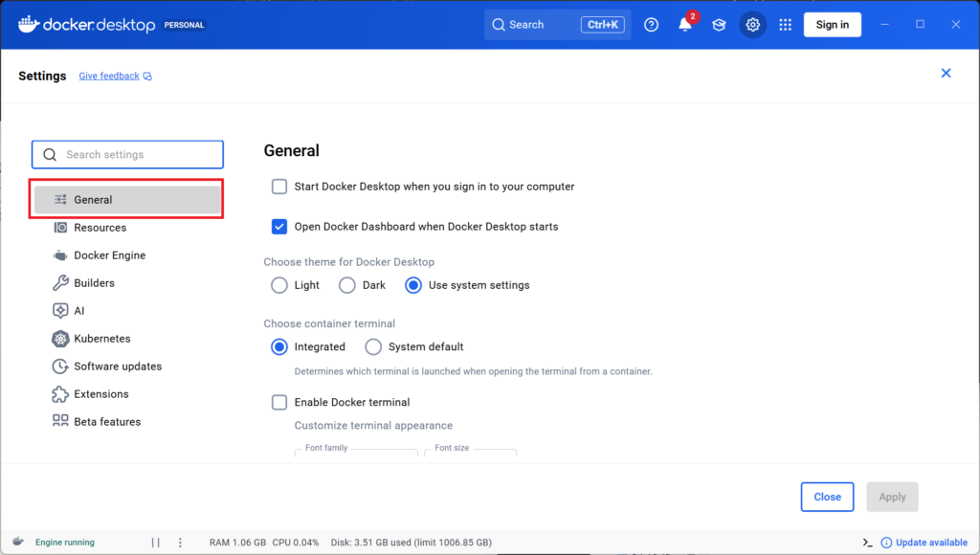980x555 pixels.
Task: Open the help question mark icon
Action: 651,24
